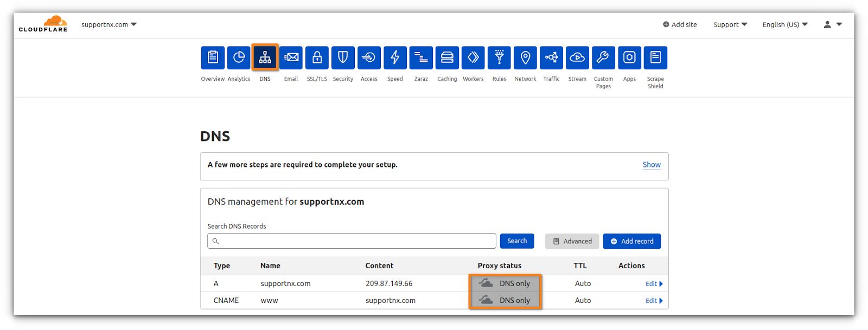Select the IP address 209.87.149.66
Viewport: 868px width, 330px height.
coord(389,283)
